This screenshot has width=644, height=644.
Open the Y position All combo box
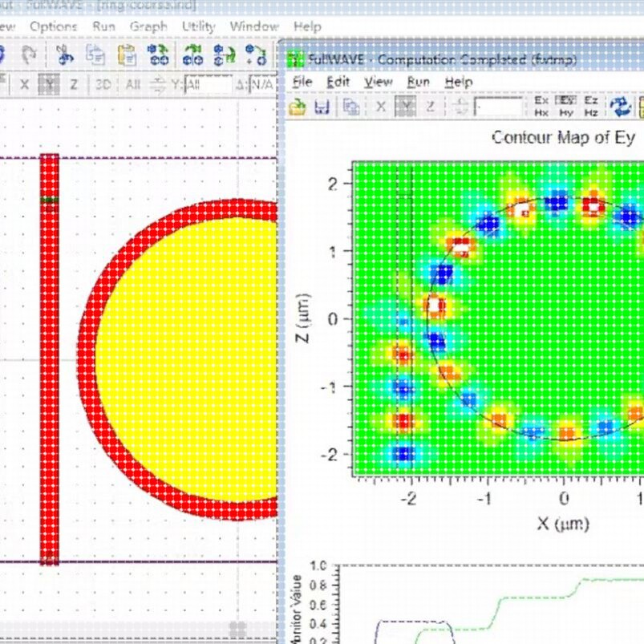coord(209,85)
